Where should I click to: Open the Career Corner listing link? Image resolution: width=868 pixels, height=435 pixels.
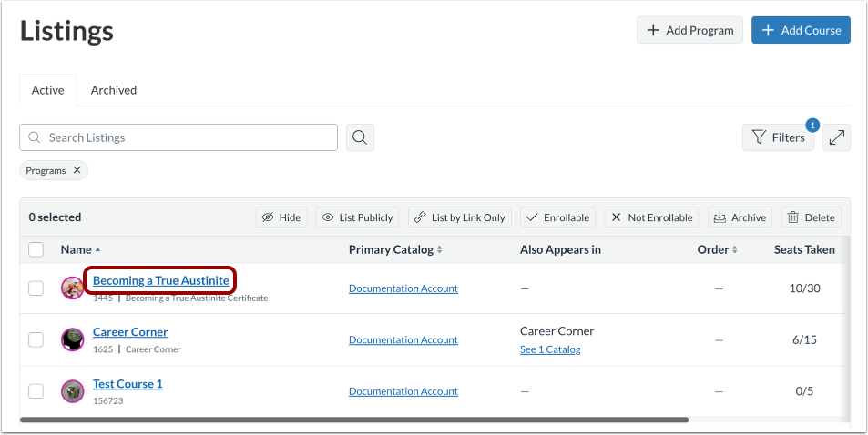[130, 332]
